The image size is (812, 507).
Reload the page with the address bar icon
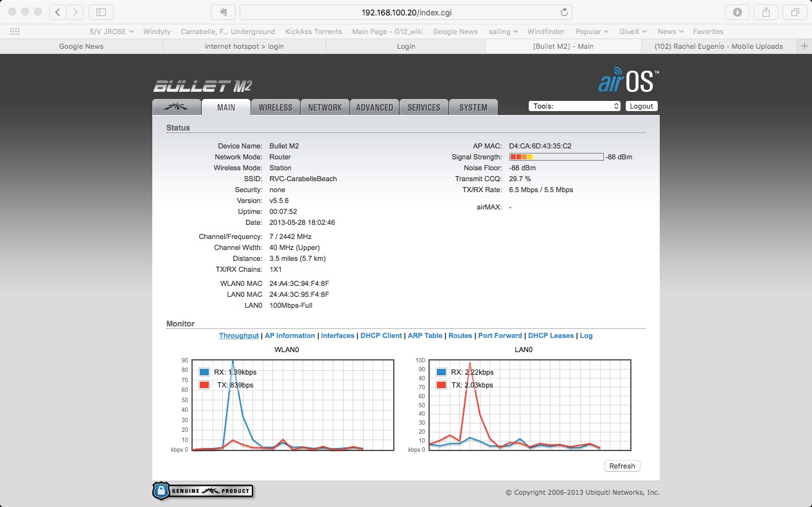pos(564,12)
